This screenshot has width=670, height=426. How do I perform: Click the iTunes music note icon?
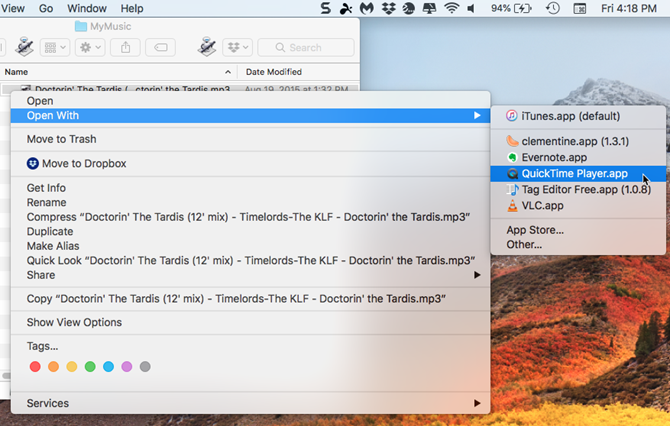click(x=511, y=115)
